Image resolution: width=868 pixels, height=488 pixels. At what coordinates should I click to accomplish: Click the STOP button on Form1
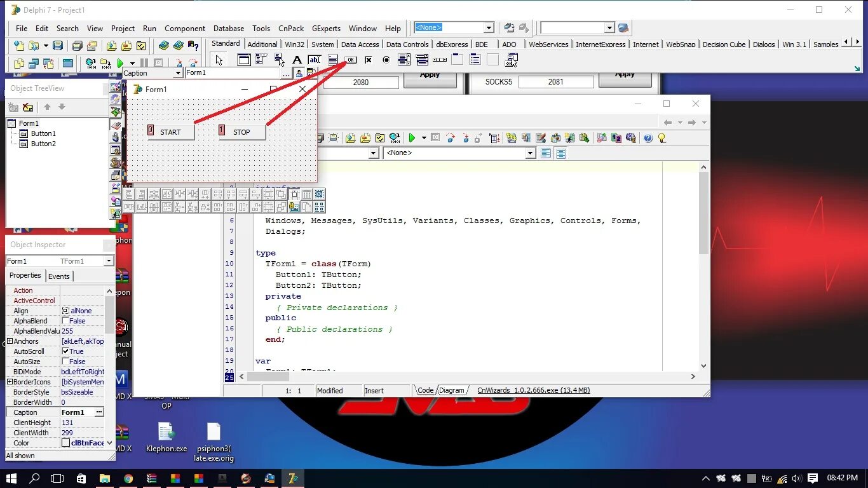241,131
